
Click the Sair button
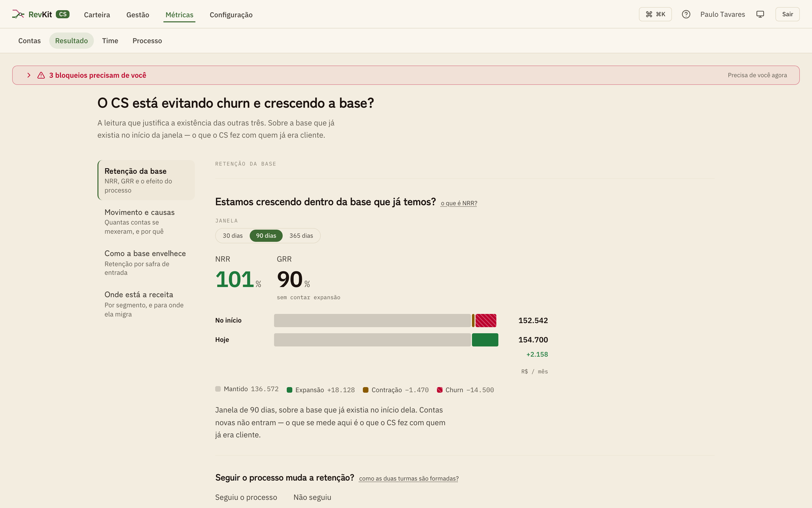[x=787, y=14]
